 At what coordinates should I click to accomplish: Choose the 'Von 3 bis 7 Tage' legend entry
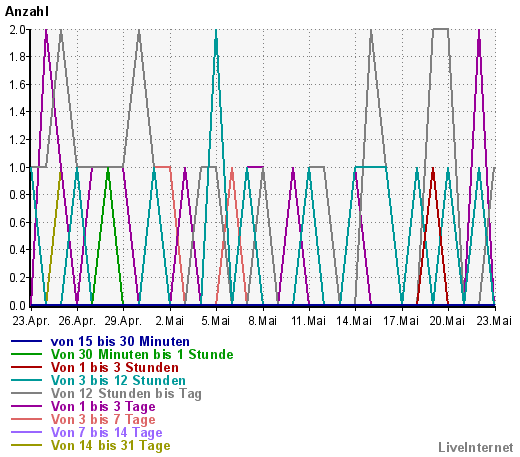point(103,420)
